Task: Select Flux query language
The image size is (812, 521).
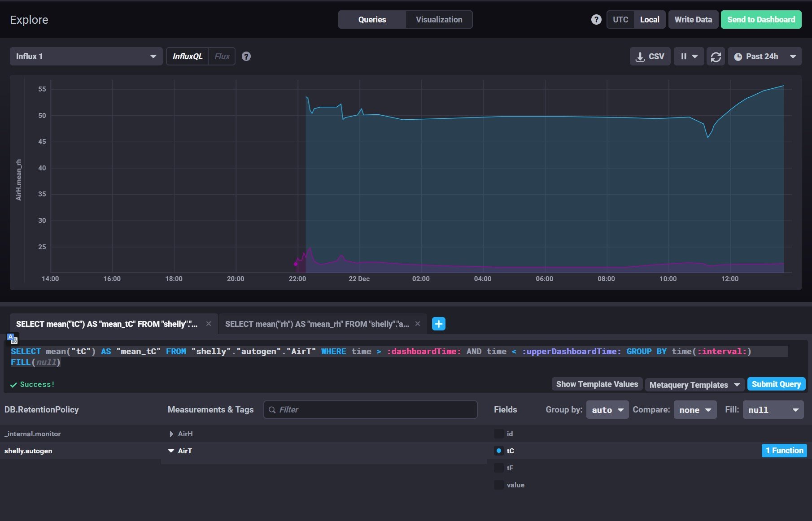Action: tap(222, 56)
